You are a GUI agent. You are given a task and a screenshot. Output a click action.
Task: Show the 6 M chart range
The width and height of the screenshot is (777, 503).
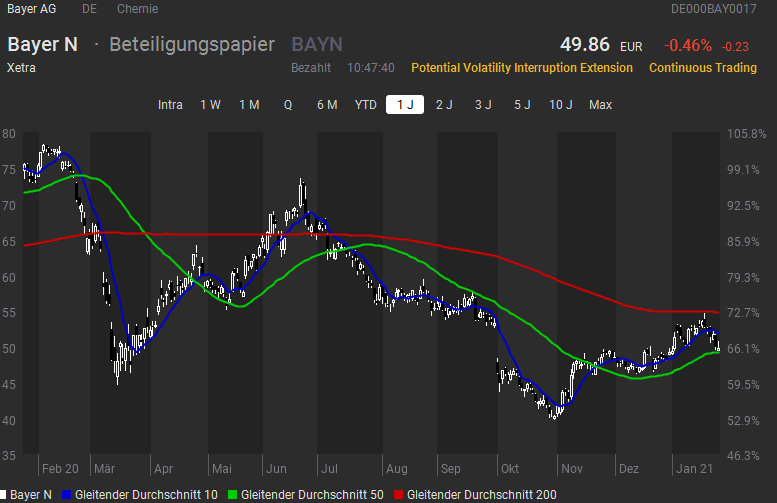[327, 105]
